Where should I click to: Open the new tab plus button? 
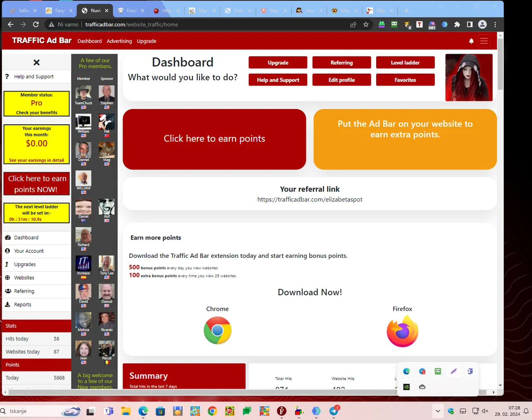(x=406, y=10)
